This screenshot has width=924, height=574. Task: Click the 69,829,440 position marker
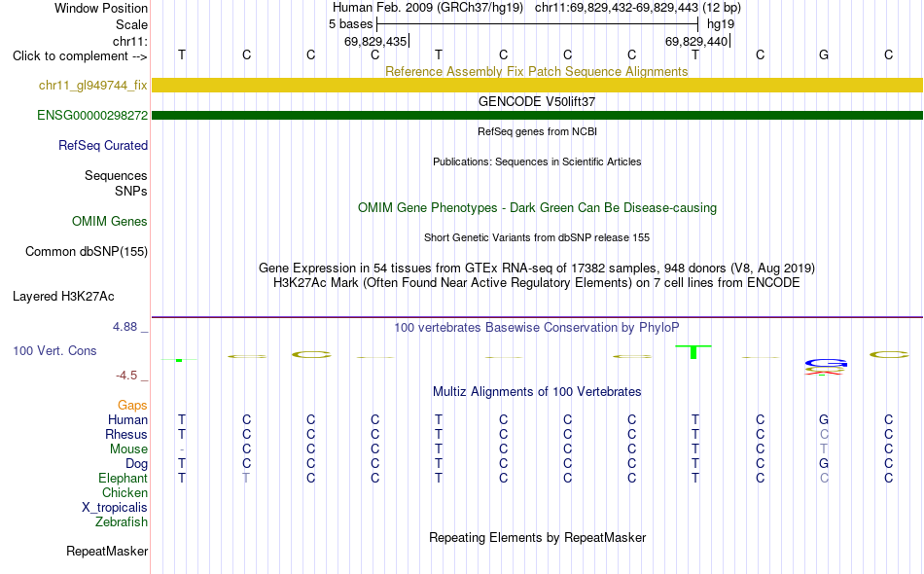click(x=697, y=41)
